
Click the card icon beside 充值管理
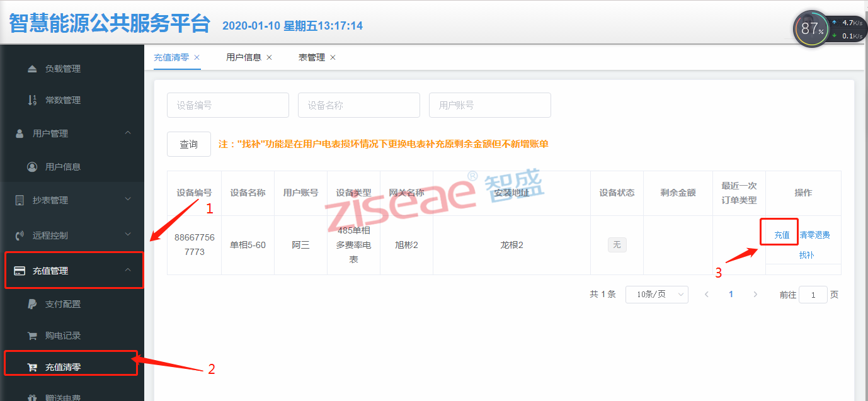[20, 271]
